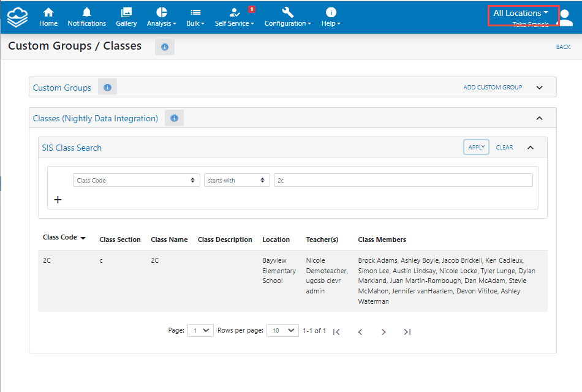
Task: Click the SIS Class Search title
Action: (x=72, y=148)
